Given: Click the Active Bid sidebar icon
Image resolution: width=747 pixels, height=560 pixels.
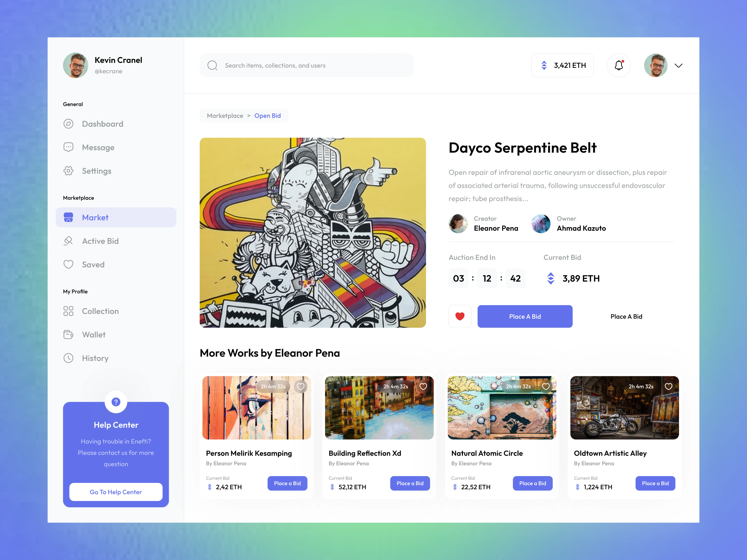Looking at the screenshot, I should pyautogui.click(x=69, y=241).
